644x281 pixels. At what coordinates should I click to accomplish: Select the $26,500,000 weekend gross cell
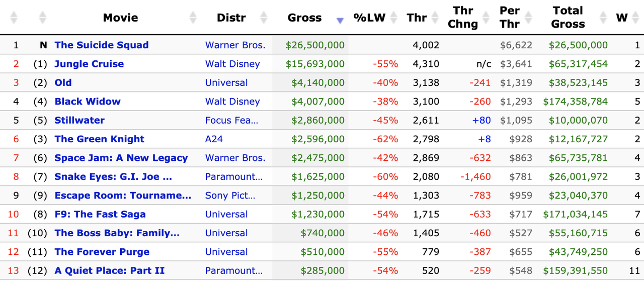(315, 45)
